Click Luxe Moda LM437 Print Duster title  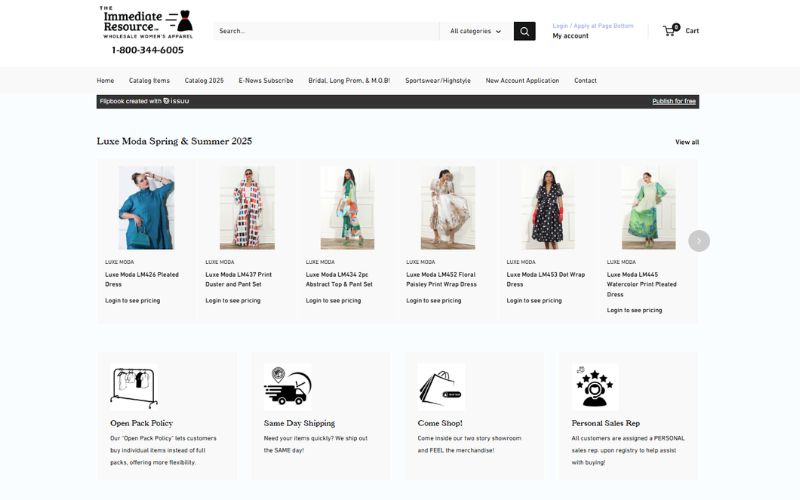pyautogui.click(x=238, y=280)
